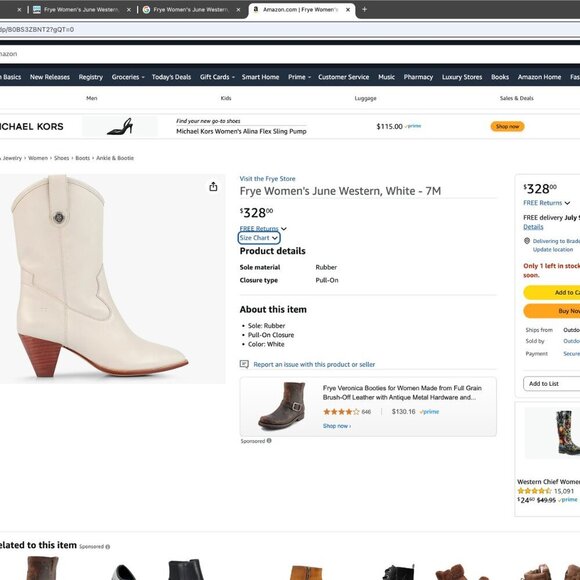The image size is (580, 580).
Task: Expand FREE Returns under the product price
Action: (x=263, y=229)
